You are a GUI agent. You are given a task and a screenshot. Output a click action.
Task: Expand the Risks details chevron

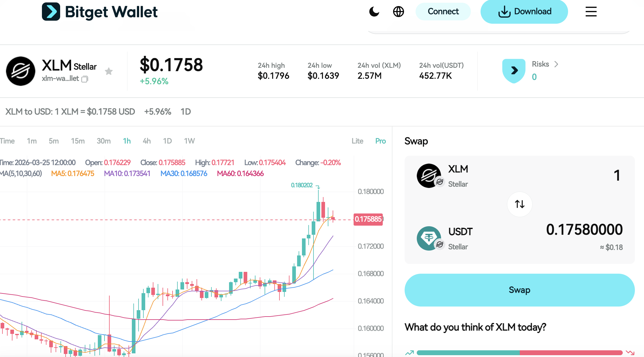click(557, 64)
